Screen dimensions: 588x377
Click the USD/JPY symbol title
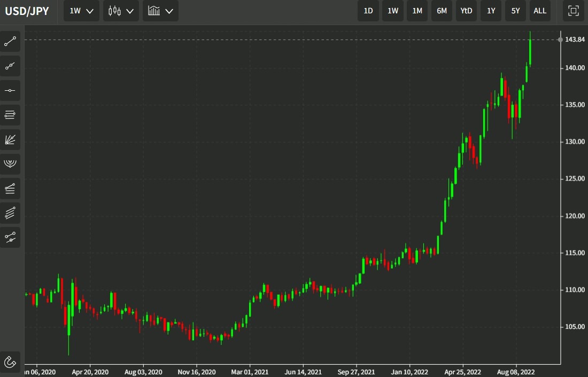[x=27, y=11]
